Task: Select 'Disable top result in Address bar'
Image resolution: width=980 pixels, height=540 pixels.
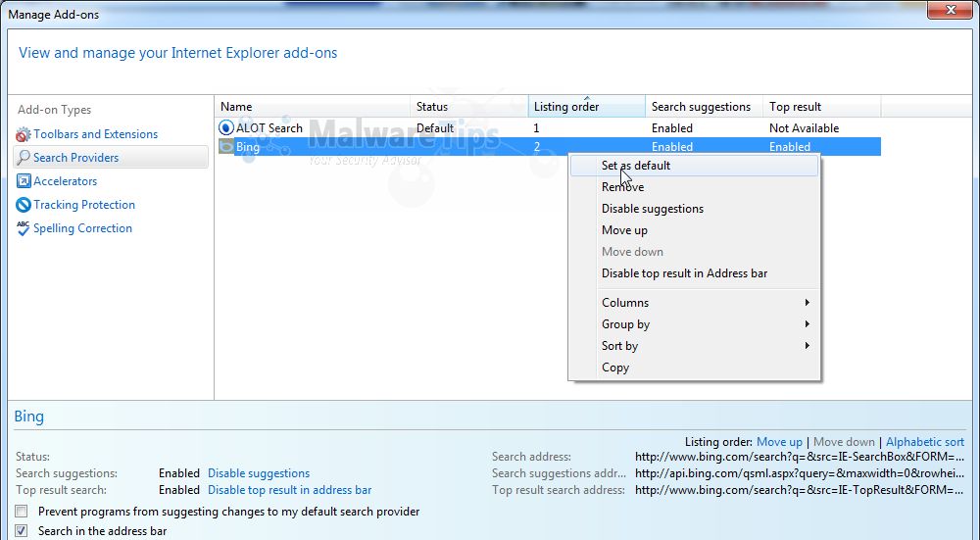Action: click(x=694, y=273)
